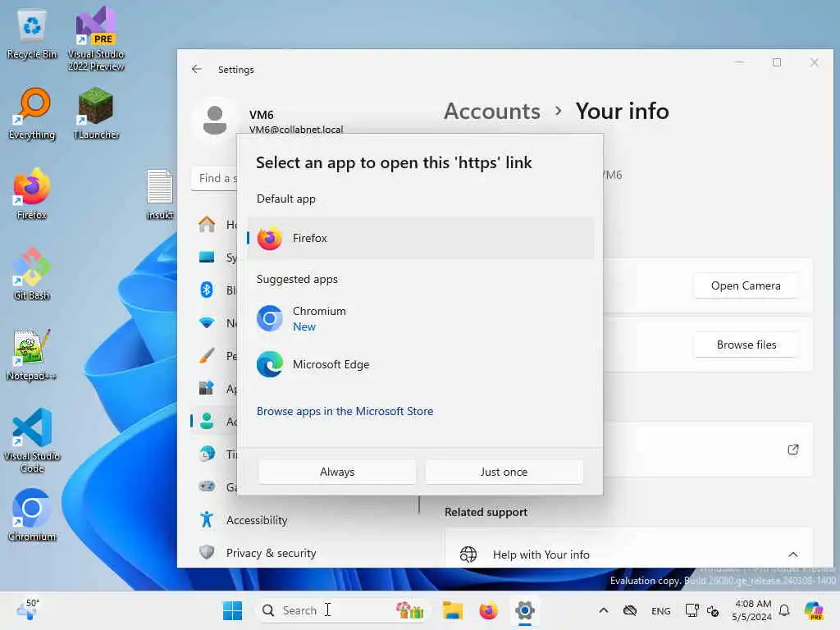
Task: Open Copilot preview icon in taskbar
Action: pos(813,610)
